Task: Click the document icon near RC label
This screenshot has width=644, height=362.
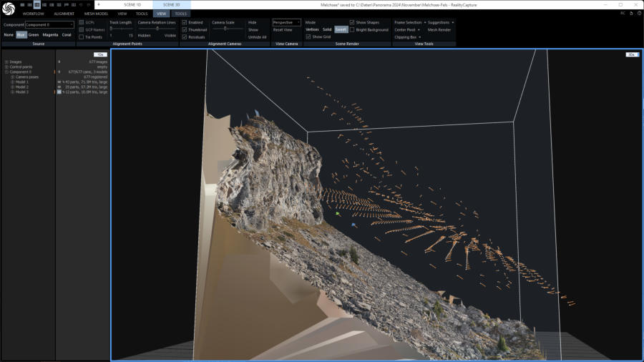Action: click(x=630, y=13)
